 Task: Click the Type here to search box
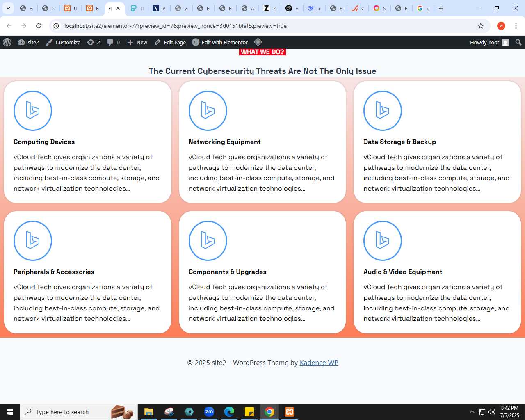(x=79, y=412)
